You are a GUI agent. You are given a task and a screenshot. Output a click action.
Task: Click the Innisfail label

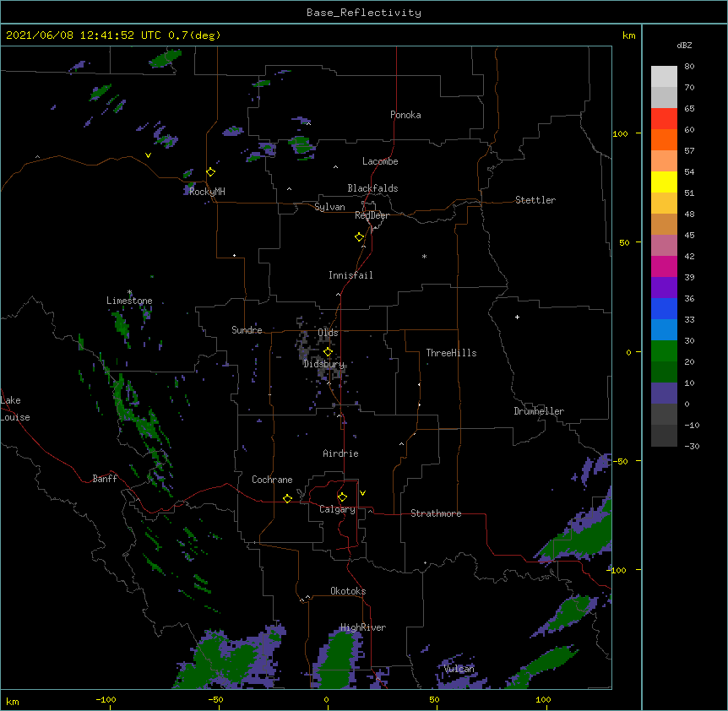(x=350, y=275)
